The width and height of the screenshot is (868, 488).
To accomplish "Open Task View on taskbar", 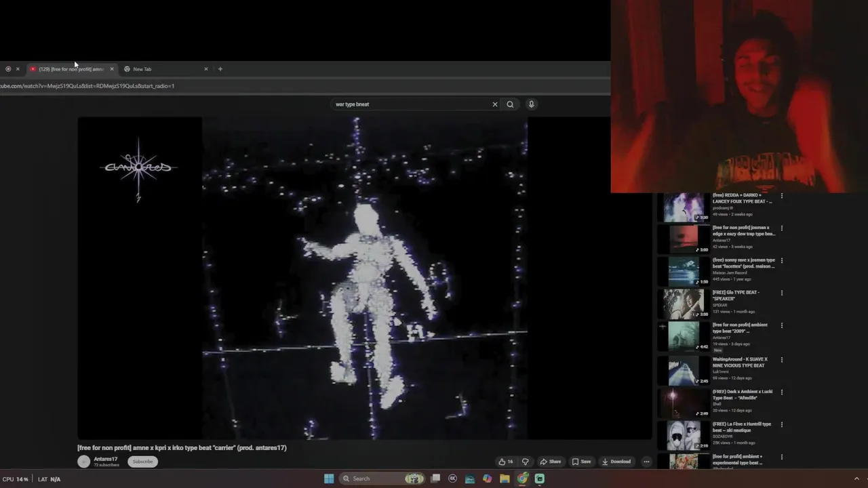I will pyautogui.click(x=435, y=479).
